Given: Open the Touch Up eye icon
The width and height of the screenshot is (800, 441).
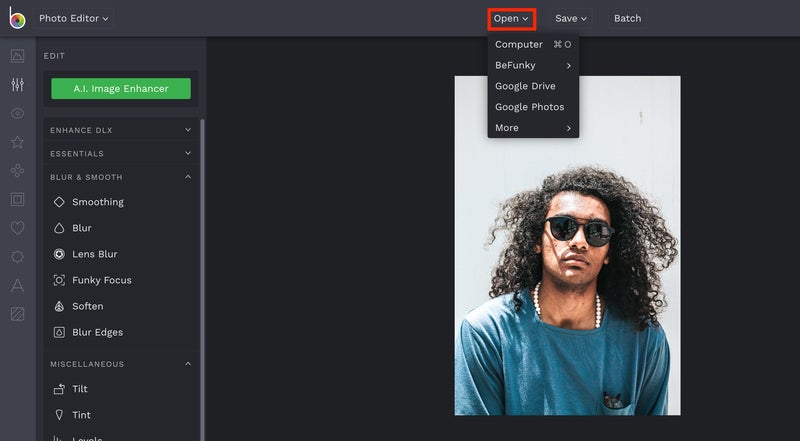Looking at the screenshot, I should (17, 113).
